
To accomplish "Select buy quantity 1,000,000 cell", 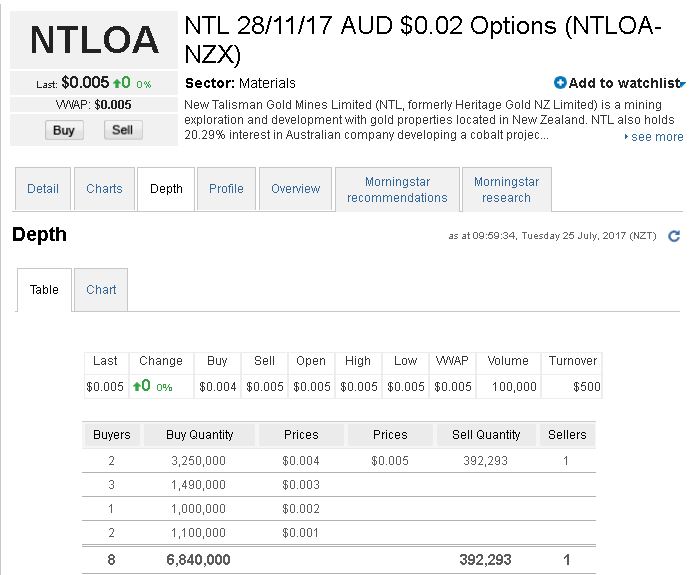I will 199,508.
